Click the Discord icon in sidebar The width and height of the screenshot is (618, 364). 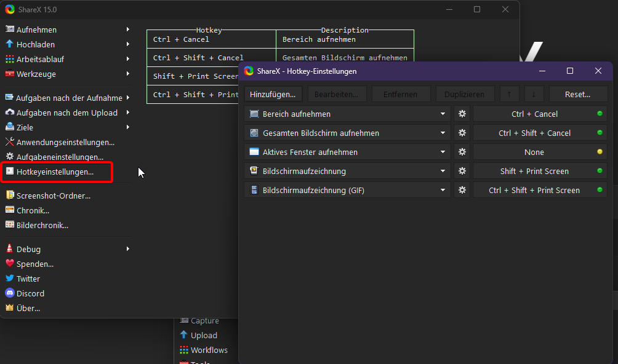[x=10, y=293]
